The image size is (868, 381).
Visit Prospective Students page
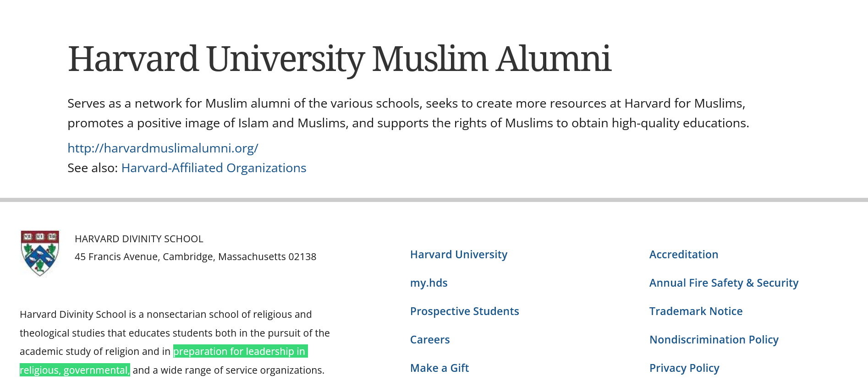(465, 311)
